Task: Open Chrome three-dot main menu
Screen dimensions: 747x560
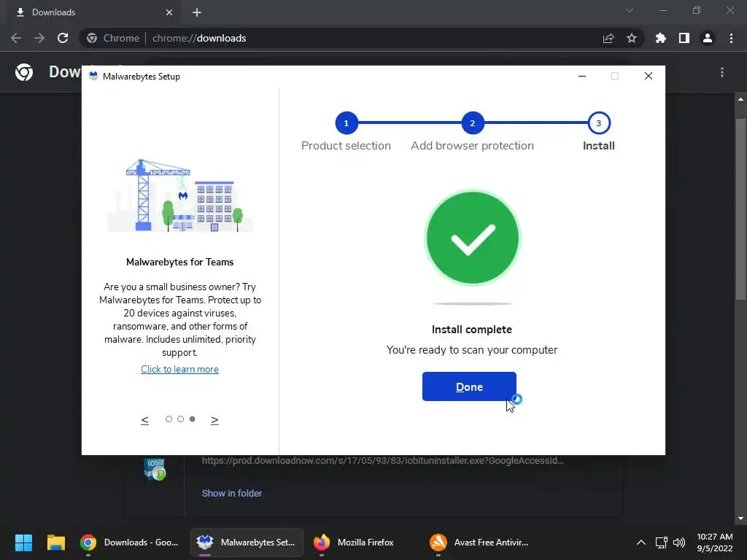Action: [731, 38]
